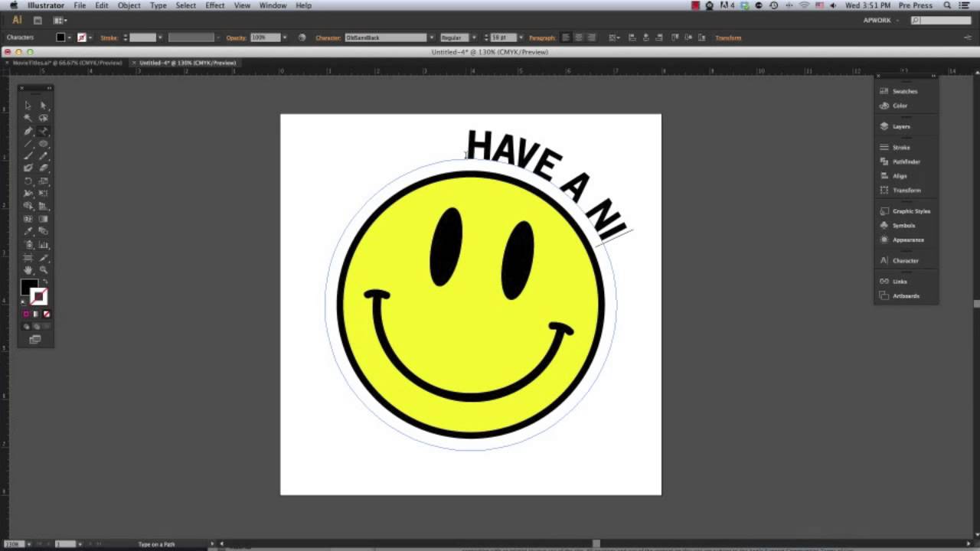Select the Magic Wand tool
Screen dimensions: 980x551
coord(28,118)
